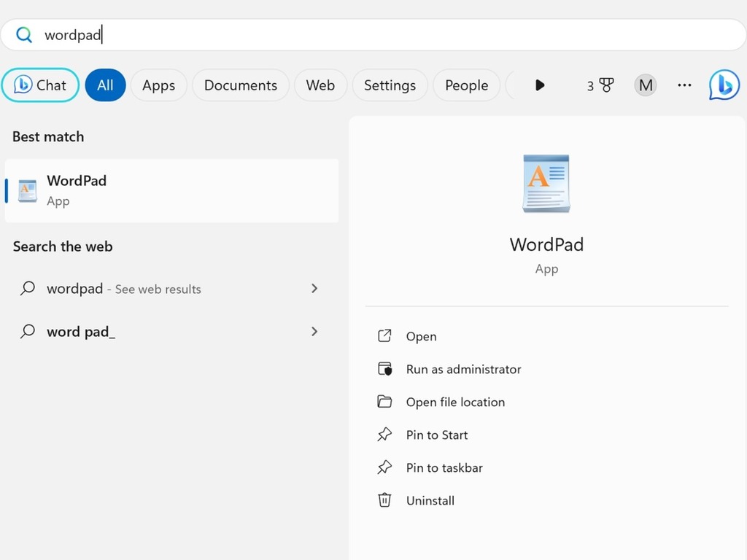Switch to the Apps filter
Image resolution: width=747 pixels, height=560 pixels.
pos(158,85)
